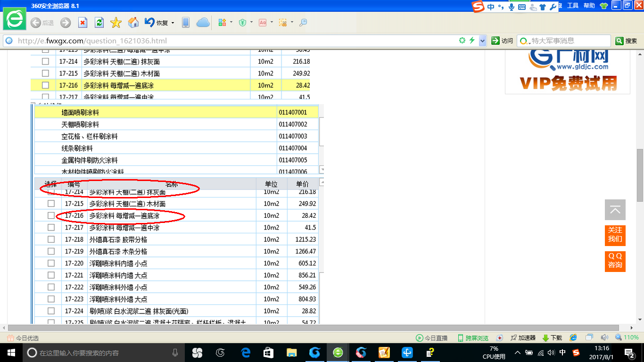Go back with the 后退 button
This screenshot has height=362, width=644.
point(42,23)
